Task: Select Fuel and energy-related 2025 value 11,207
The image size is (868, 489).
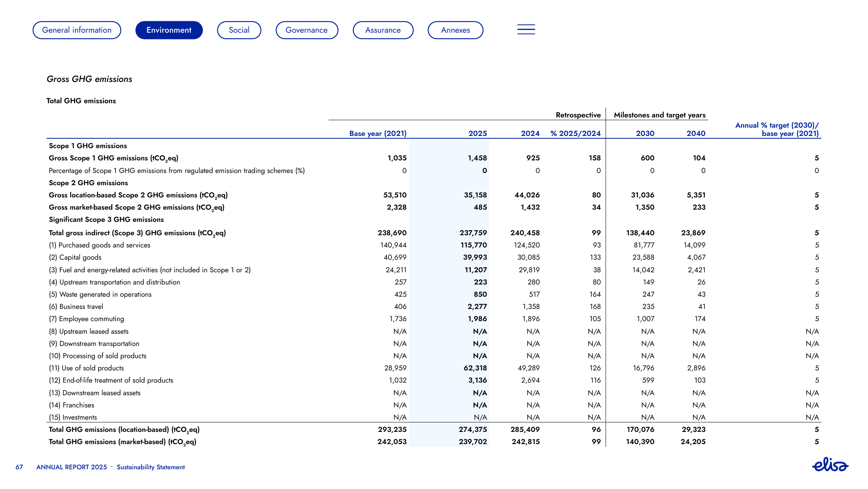Action: 476,270
